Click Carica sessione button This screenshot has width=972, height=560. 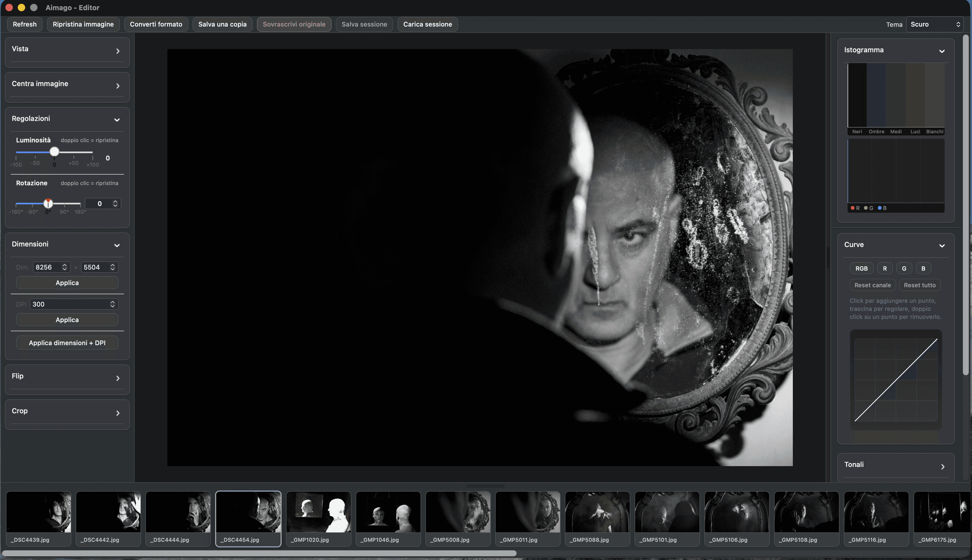pyautogui.click(x=427, y=24)
